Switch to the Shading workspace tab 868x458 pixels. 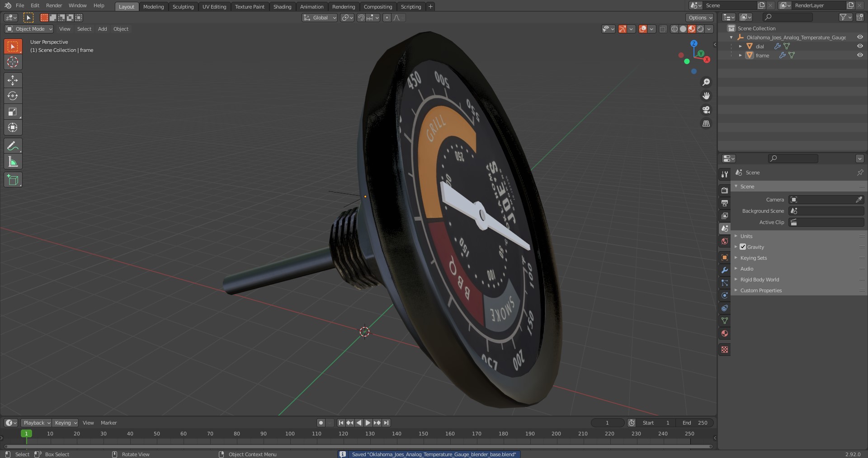[282, 6]
